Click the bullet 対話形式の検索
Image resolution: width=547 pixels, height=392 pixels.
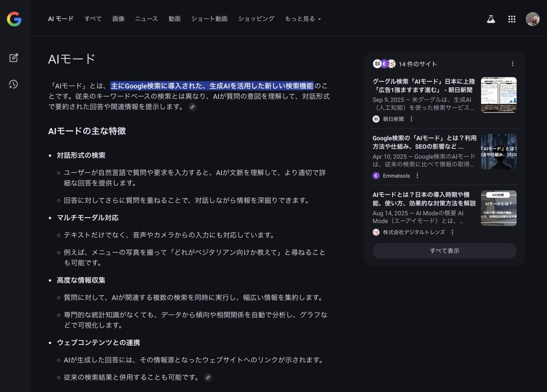[x=81, y=155]
